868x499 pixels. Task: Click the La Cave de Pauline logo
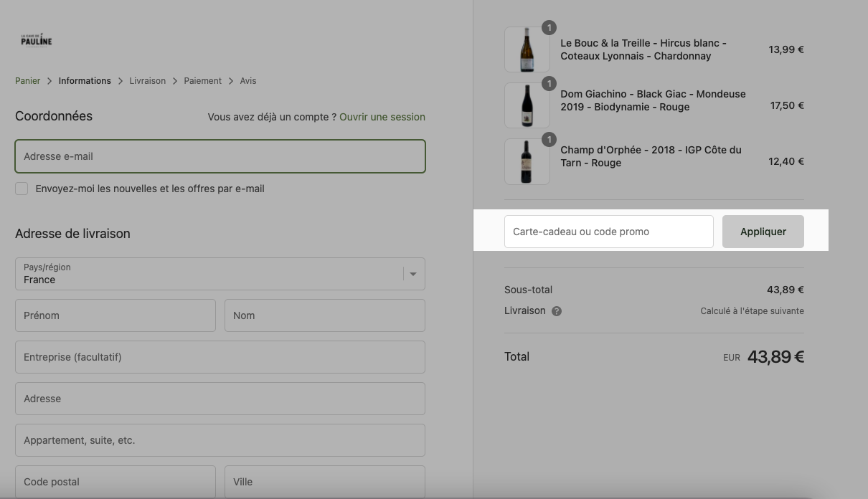36,39
